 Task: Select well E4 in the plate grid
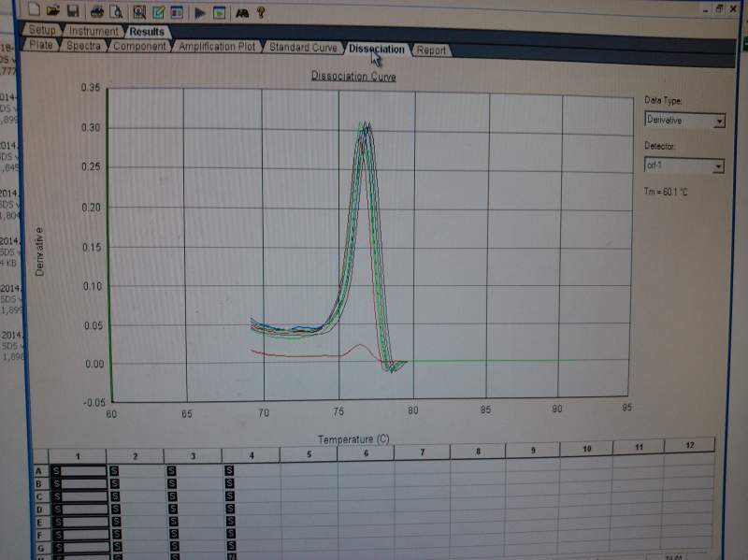pos(252,521)
